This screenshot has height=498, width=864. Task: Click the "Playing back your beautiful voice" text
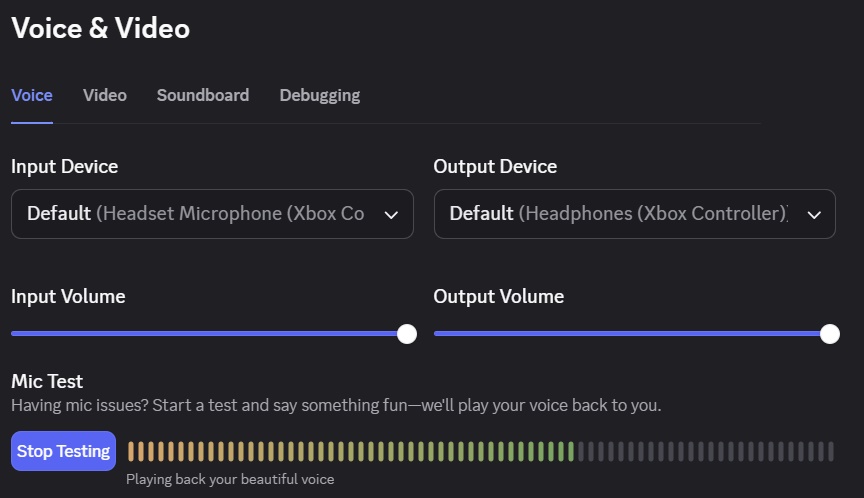click(x=230, y=479)
